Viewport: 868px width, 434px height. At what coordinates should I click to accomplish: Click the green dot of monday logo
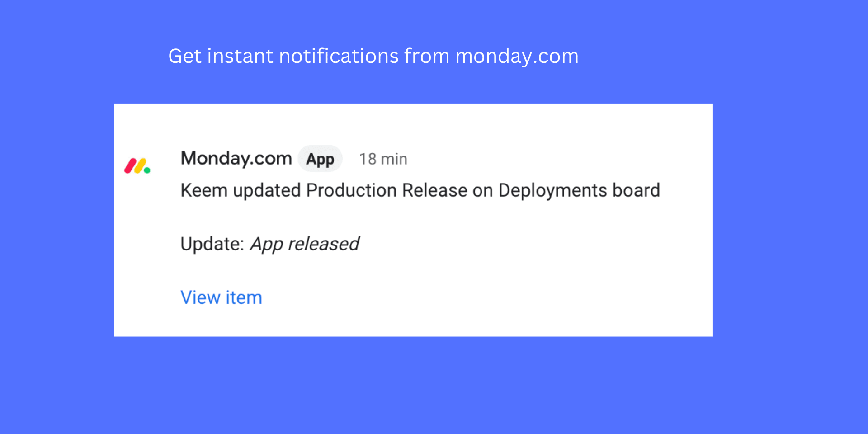(x=147, y=170)
